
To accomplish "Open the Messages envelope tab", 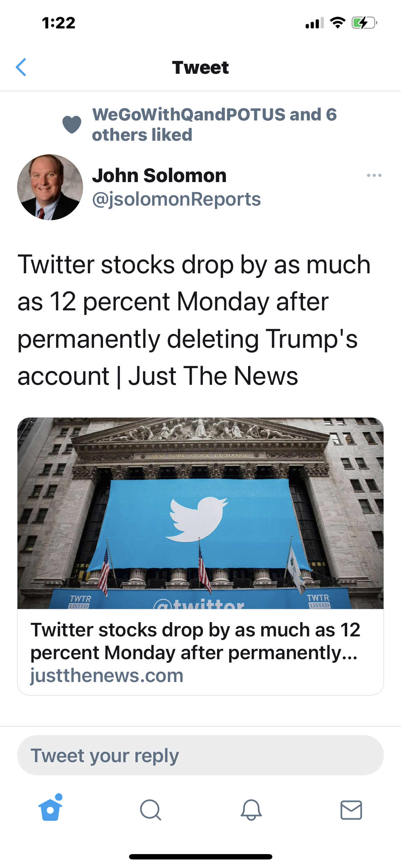I will pos(351,810).
